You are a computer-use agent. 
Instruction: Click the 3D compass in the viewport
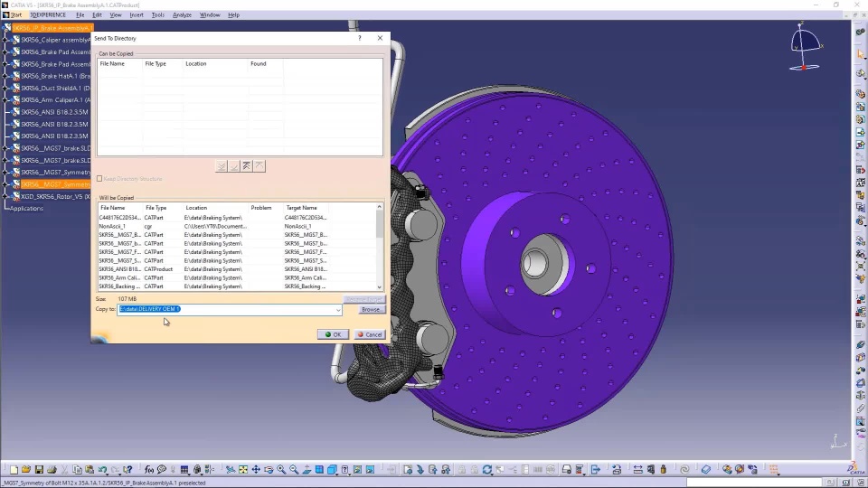(x=806, y=47)
